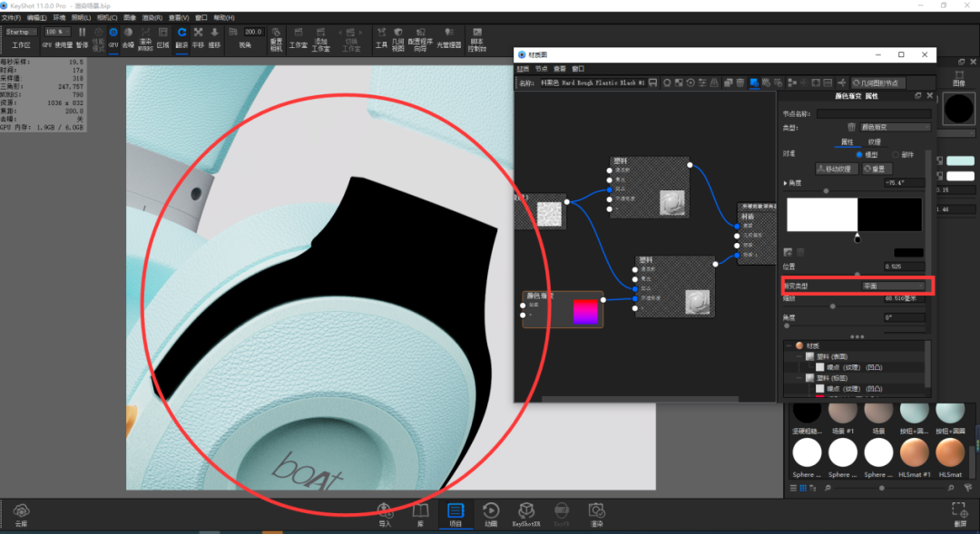Open the 库 library panel

(x=421, y=515)
